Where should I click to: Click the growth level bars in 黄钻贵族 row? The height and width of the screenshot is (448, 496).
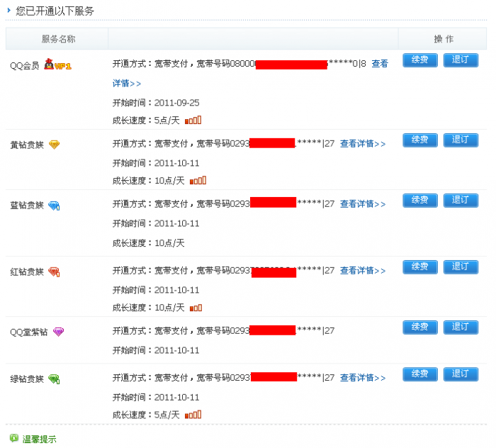[198, 181]
